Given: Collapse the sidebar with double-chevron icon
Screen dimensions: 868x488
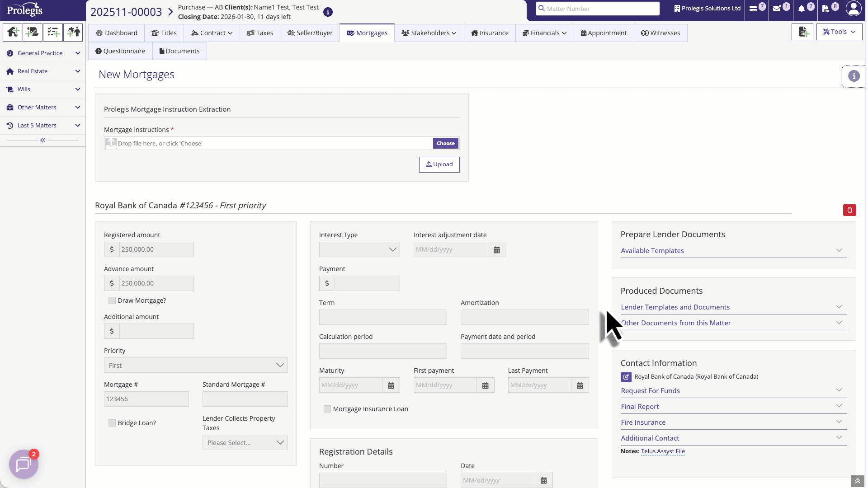Looking at the screenshot, I should (43, 140).
